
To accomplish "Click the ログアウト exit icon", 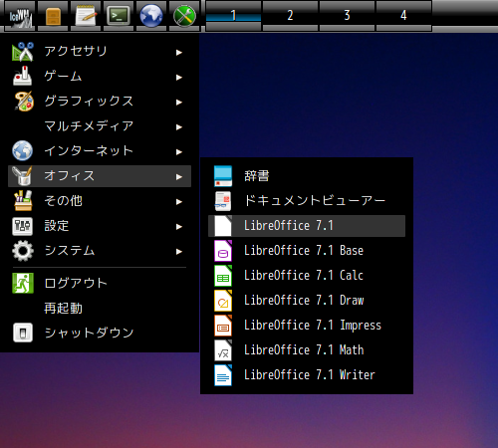I will [23, 283].
